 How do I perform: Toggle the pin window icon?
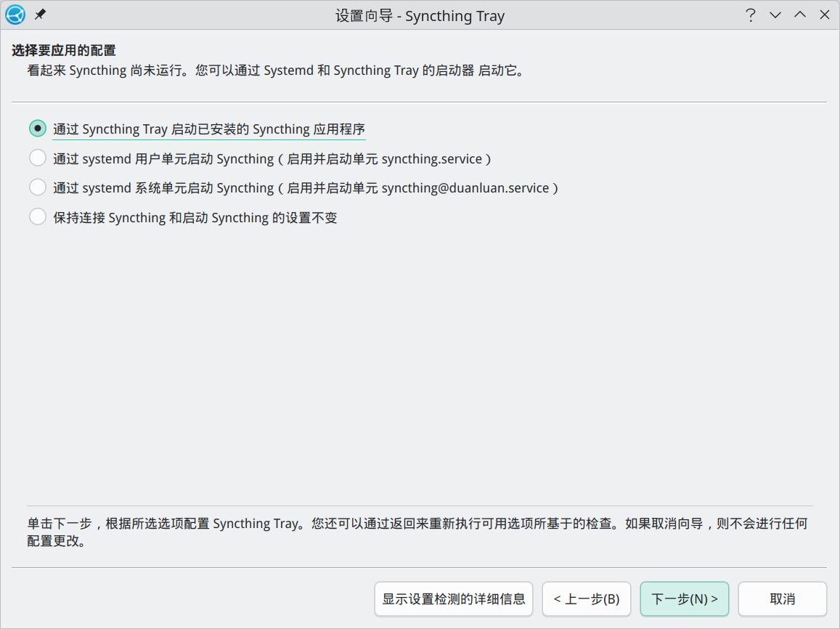[40, 15]
